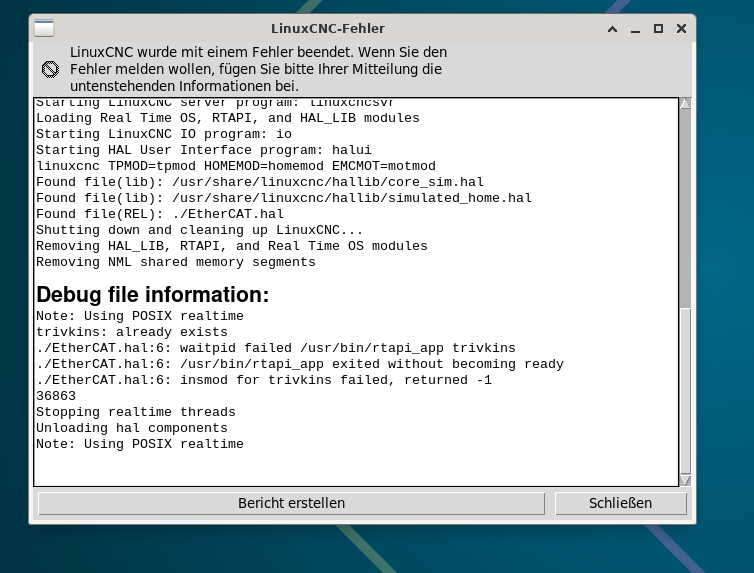
Task: Click the LinuxCNC-Fehler title text
Action: pyautogui.click(x=328, y=29)
